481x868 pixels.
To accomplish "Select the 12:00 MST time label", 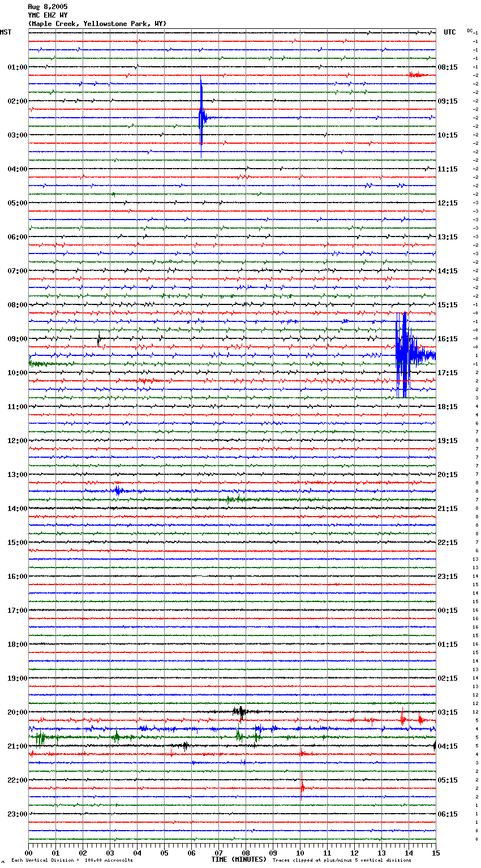I will [x=18, y=441].
